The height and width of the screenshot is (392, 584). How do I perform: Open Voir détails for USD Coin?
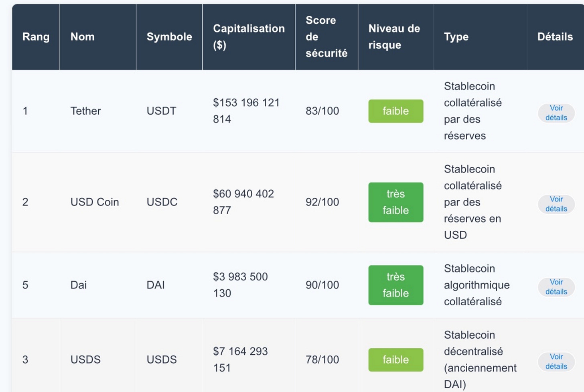coord(556,204)
